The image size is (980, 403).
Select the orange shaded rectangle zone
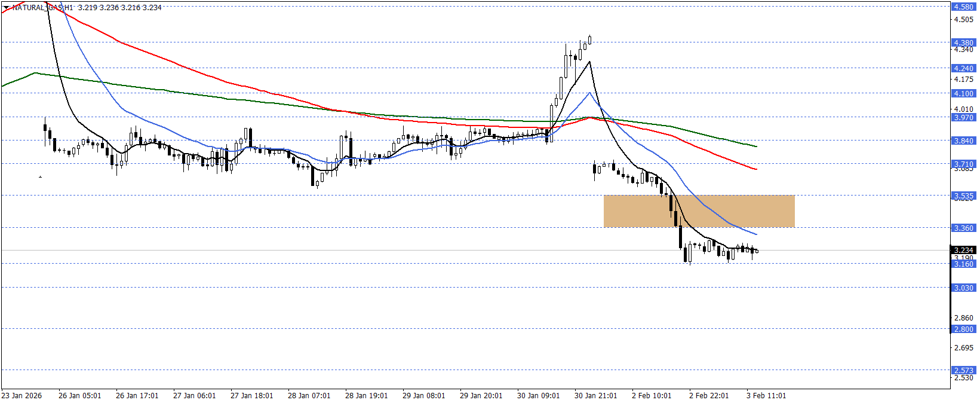coord(699,211)
